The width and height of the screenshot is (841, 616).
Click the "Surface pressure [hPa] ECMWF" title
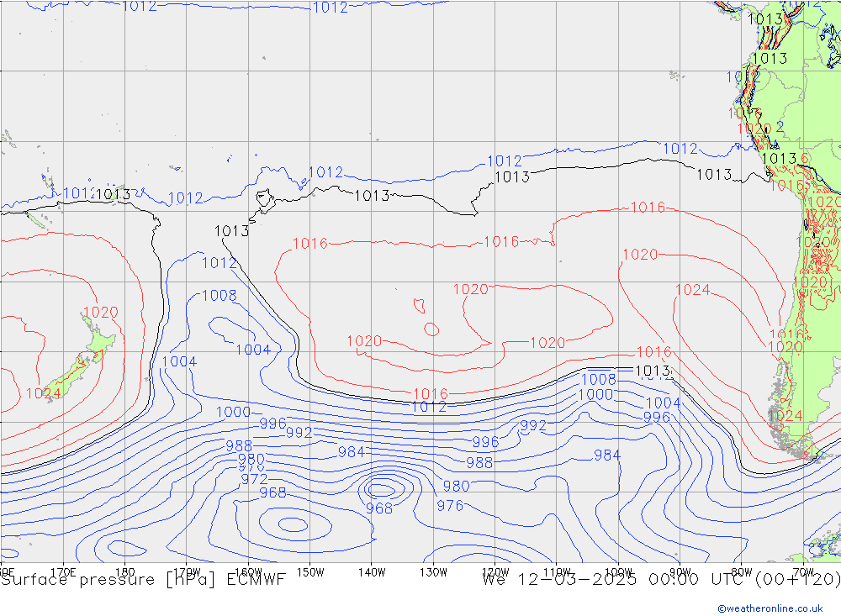click(x=143, y=580)
